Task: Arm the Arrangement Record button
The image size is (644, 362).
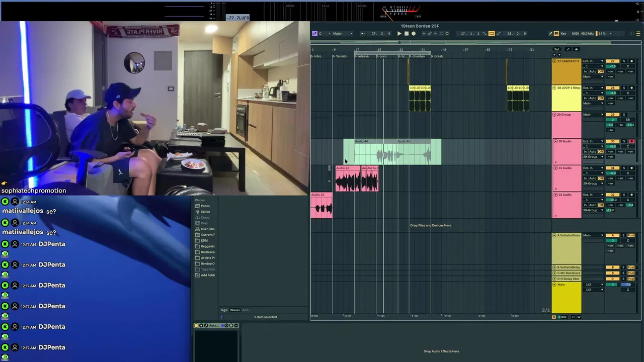Action: tap(414, 34)
